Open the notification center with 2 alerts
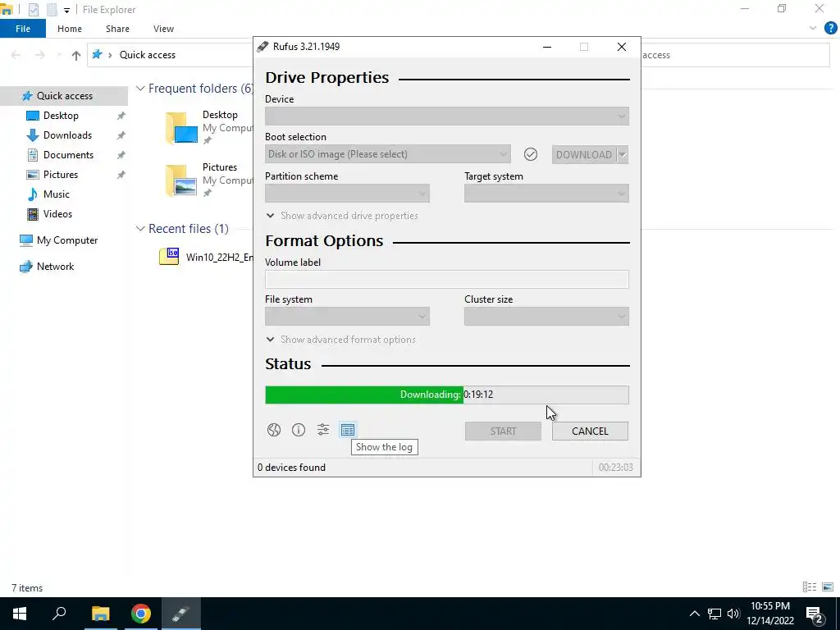840x630 pixels. (x=815, y=614)
